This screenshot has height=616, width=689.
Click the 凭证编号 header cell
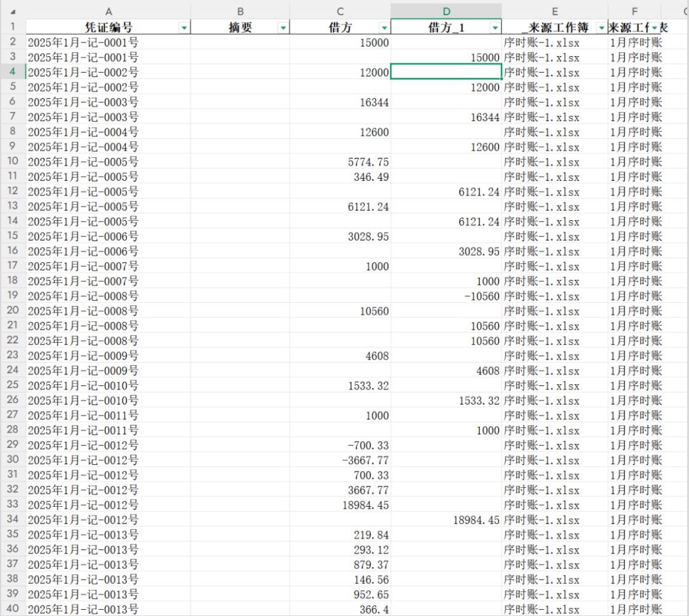point(108,27)
